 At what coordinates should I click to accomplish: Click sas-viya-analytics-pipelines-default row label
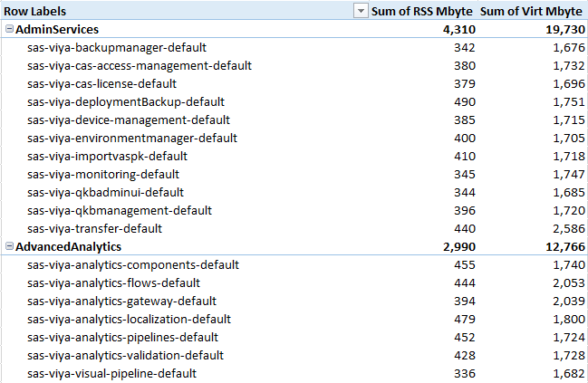pos(122,338)
